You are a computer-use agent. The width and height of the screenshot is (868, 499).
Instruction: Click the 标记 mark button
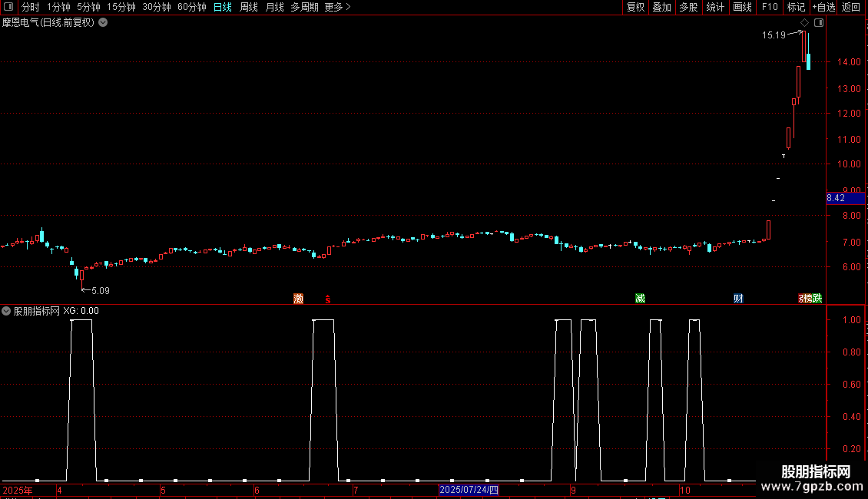[796, 7]
